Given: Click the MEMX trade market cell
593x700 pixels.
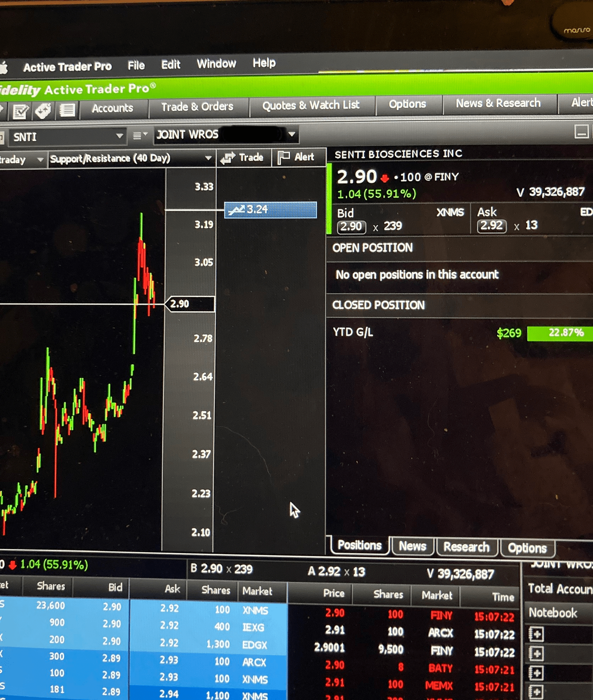Looking at the screenshot, I should pyautogui.click(x=439, y=686).
